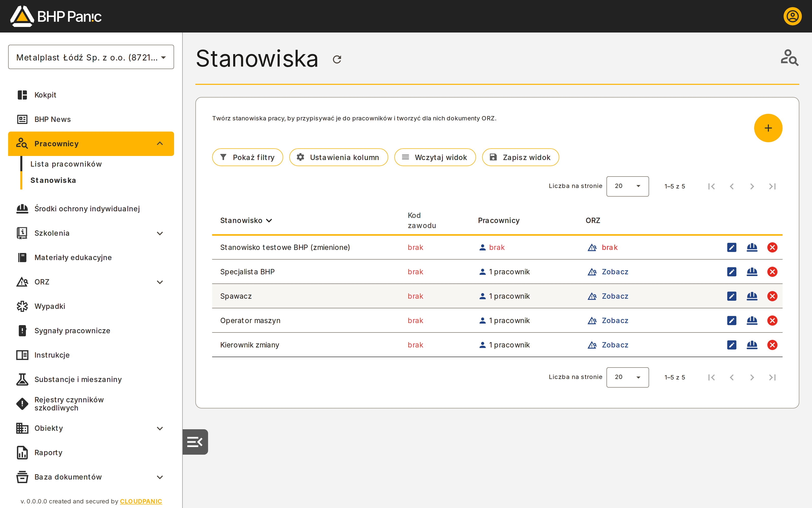The width and height of the screenshot is (812, 508).
Task: Select Lista pracowników submenu item
Action: click(66, 164)
